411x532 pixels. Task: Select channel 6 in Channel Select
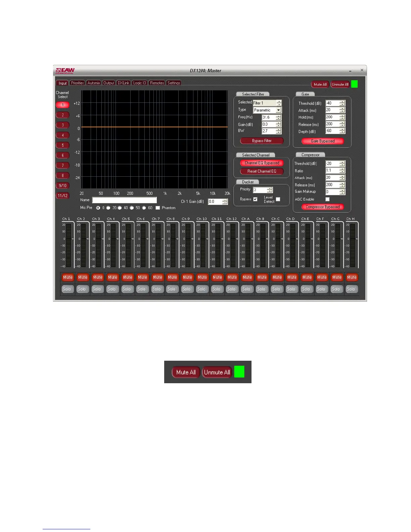63,155
